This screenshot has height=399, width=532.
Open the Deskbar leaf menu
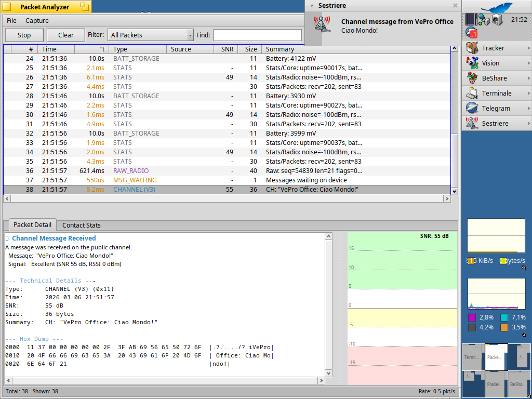(496, 6)
